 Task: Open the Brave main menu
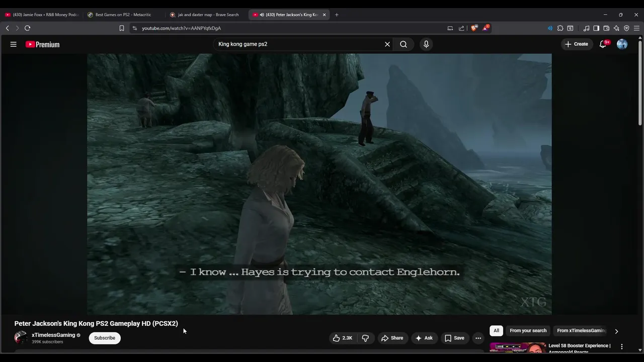[637, 28]
